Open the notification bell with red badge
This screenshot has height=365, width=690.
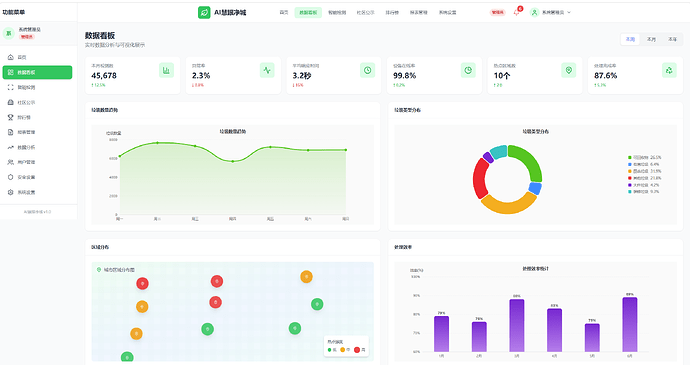pyautogui.click(x=517, y=12)
